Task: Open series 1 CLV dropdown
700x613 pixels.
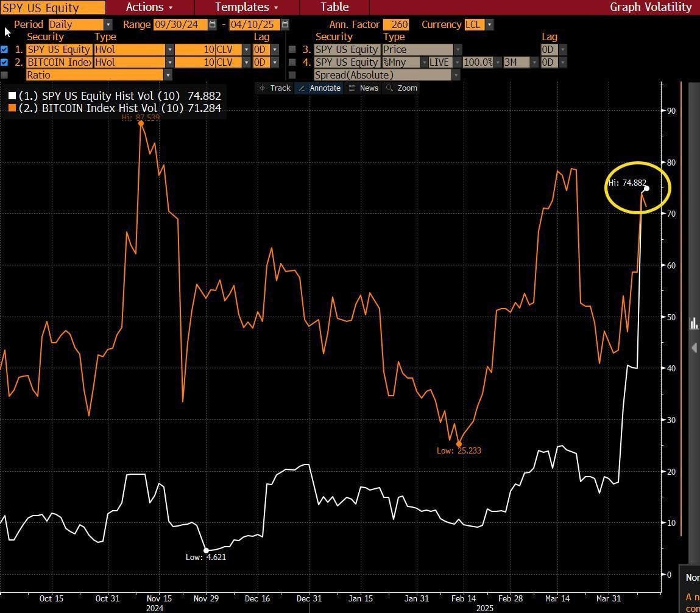Action: click(246, 49)
